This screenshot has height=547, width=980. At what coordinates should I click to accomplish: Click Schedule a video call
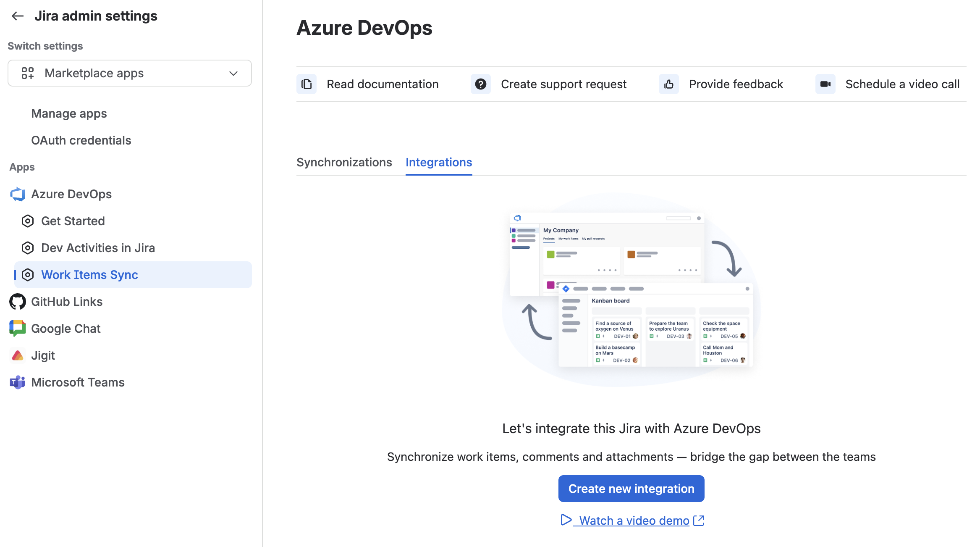tap(902, 84)
